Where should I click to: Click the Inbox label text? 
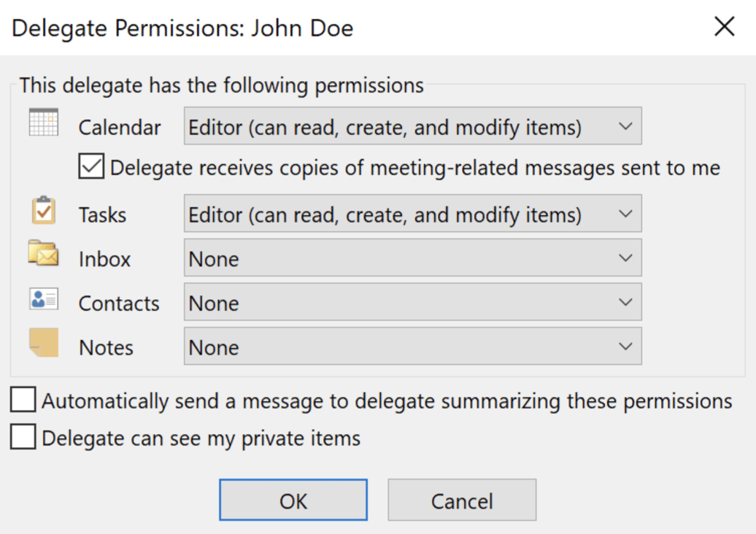(x=104, y=258)
